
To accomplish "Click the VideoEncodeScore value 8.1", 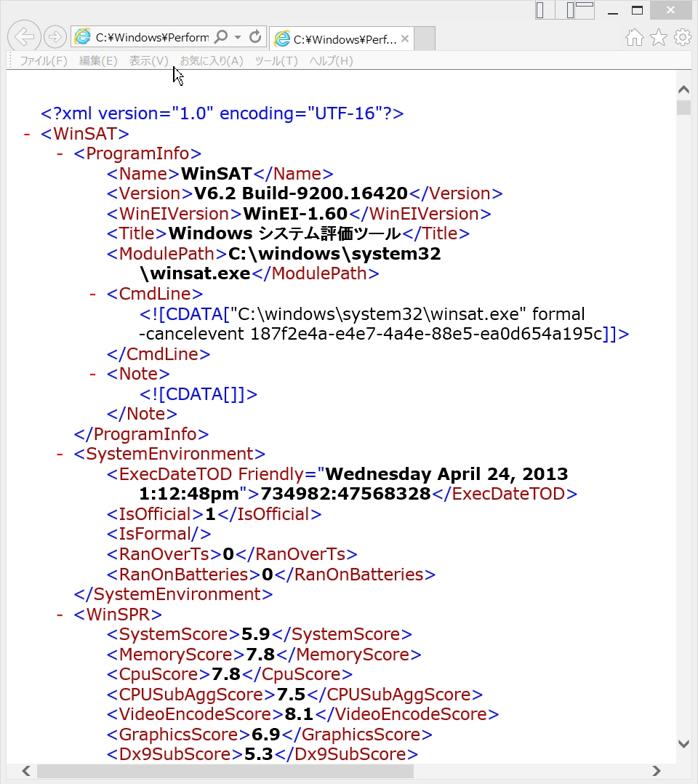I will coord(299,714).
